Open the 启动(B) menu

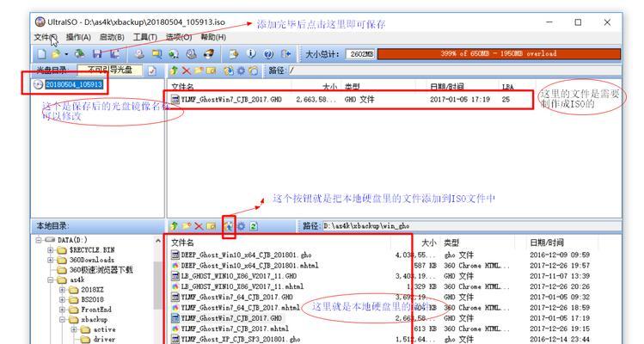click(112, 37)
